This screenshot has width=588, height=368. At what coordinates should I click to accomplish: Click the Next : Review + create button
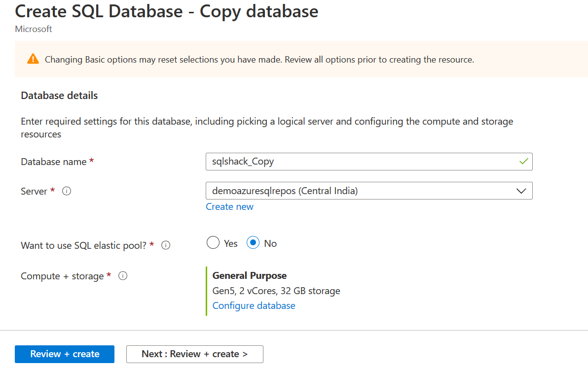pos(194,354)
